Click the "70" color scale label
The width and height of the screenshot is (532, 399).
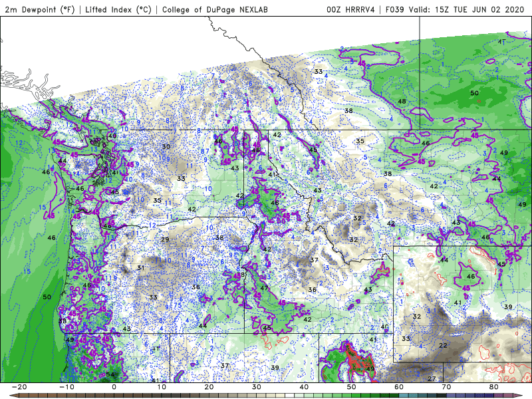(446, 387)
